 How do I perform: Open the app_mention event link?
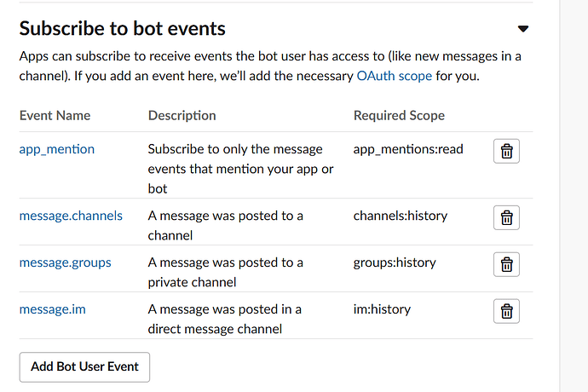point(57,149)
